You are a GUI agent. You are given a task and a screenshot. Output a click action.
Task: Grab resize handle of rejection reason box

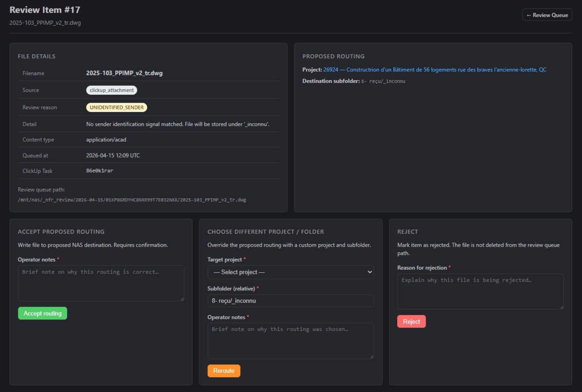(562, 307)
